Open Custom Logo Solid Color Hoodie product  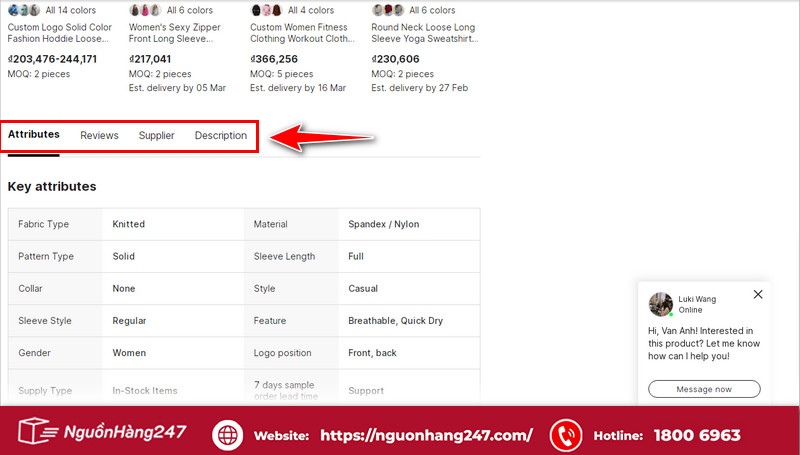pos(58,33)
